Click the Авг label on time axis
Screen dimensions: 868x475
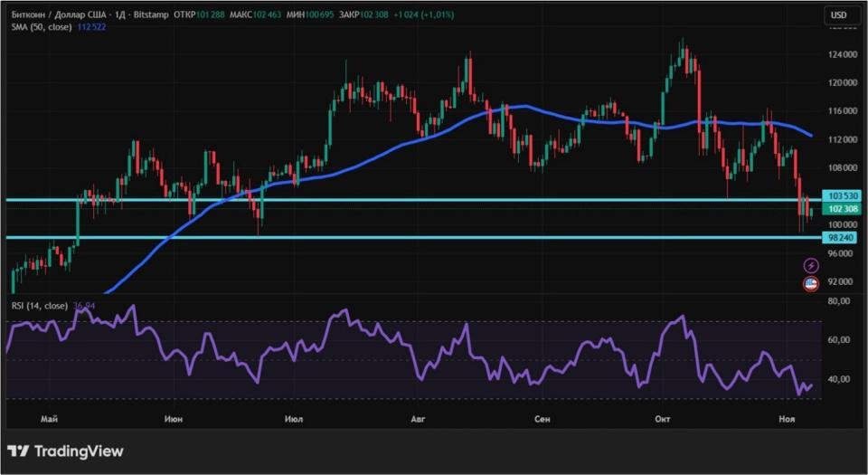(x=418, y=419)
